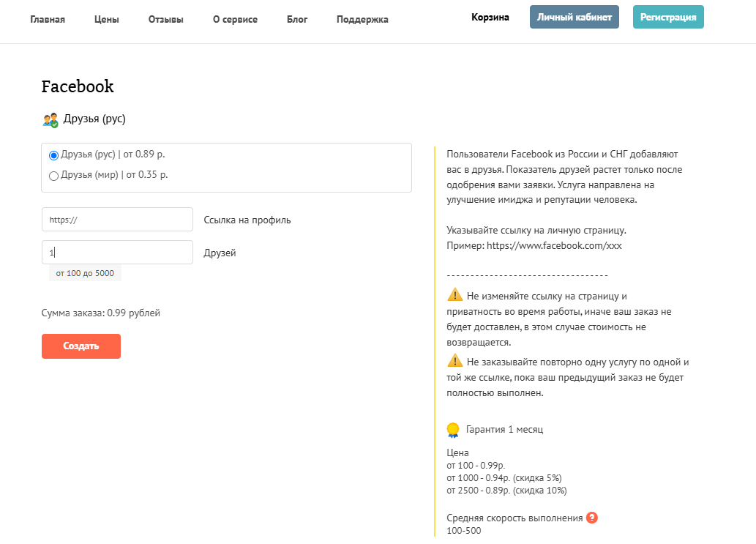This screenshot has width=756, height=544.
Task: Click the '100-500' speed value
Action: tap(464, 531)
